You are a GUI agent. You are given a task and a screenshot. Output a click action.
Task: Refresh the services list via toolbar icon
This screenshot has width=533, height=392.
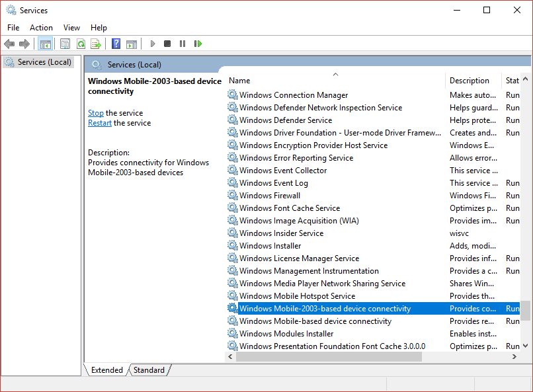pyautogui.click(x=81, y=44)
